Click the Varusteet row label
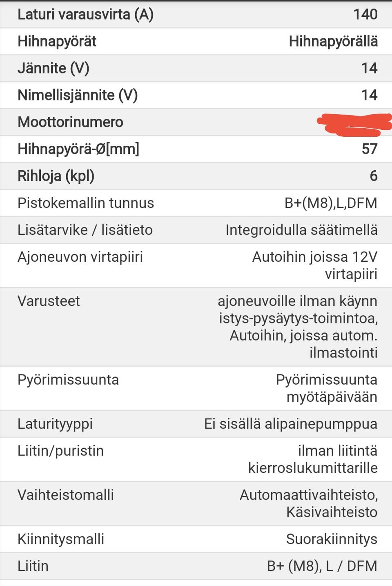The height and width of the screenshot is (586, 392). pos(49,301)
